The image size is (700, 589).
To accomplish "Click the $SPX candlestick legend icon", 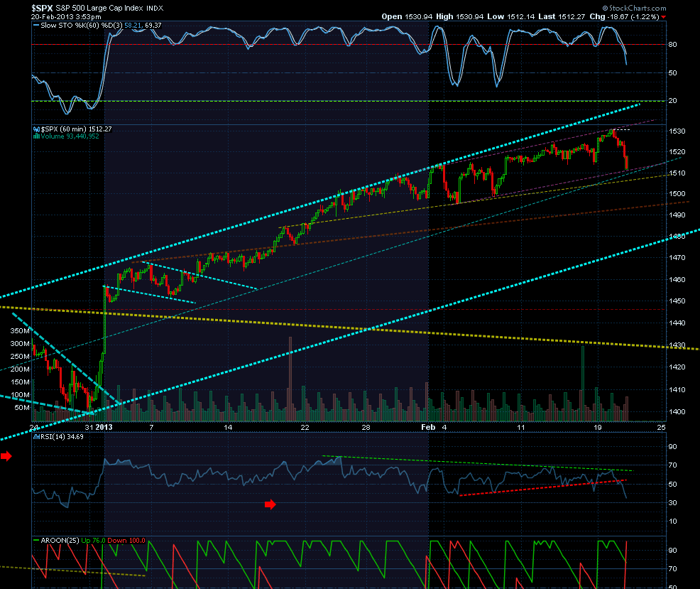I will point(37,129).
